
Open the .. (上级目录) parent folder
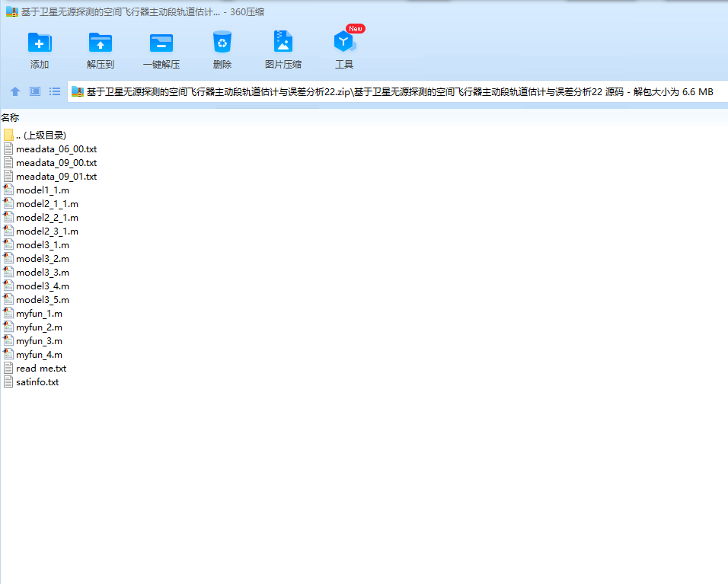[35, 135]
